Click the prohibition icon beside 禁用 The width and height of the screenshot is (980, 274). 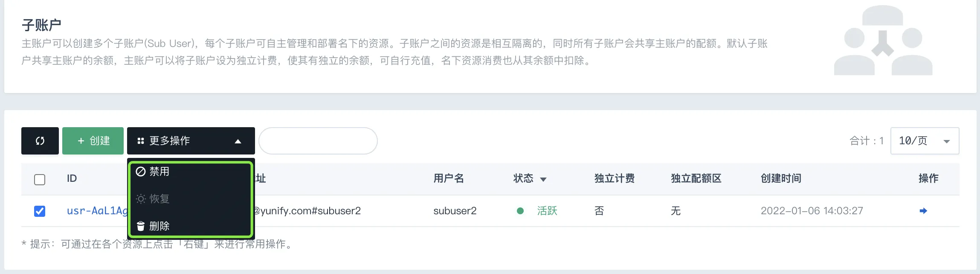[x=141, y=172]
